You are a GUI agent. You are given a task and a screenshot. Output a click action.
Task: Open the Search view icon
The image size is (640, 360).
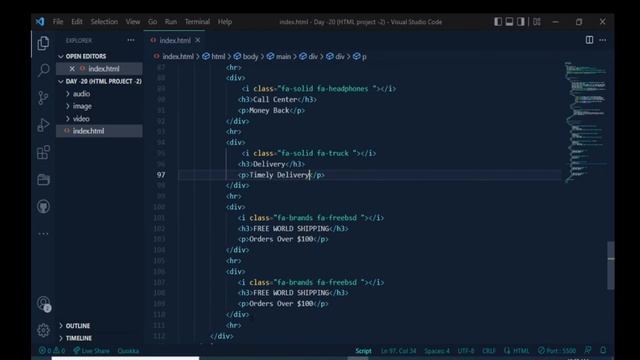(43, 70)
